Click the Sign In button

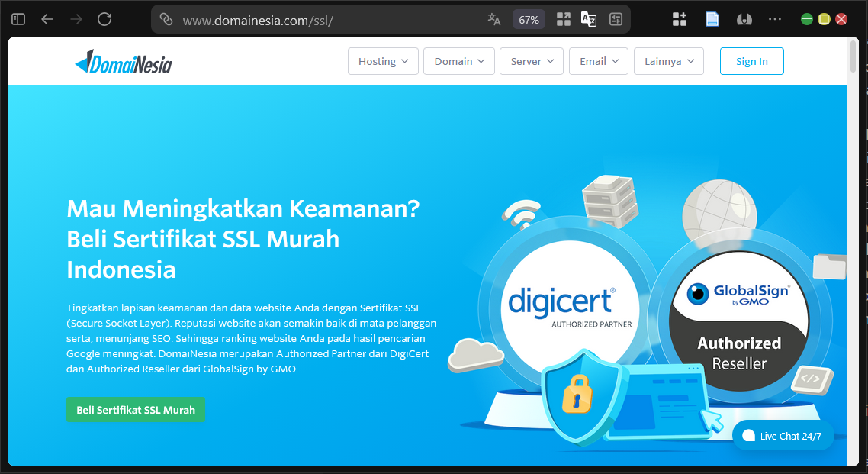[x=752, y=61]
